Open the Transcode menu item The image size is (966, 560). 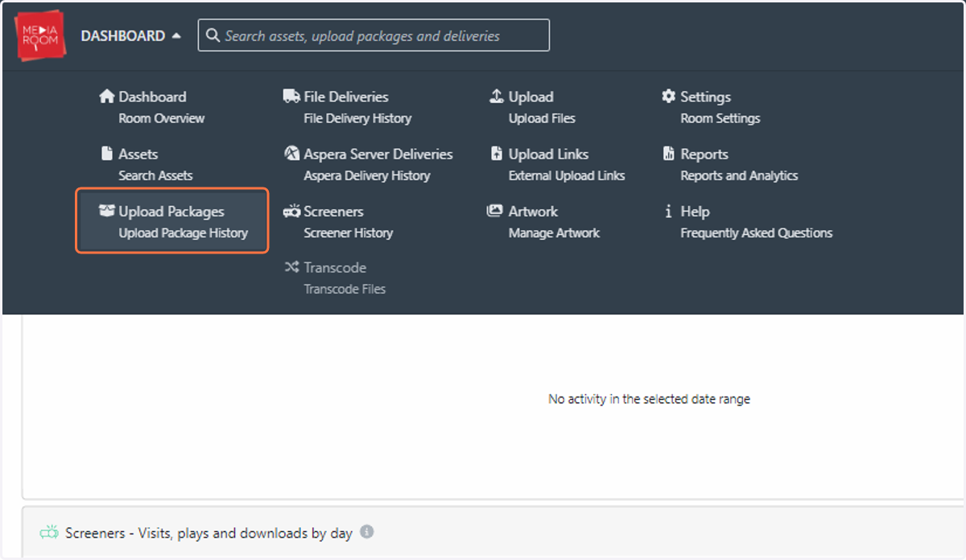pyautogui.click(x=335, y=268)
